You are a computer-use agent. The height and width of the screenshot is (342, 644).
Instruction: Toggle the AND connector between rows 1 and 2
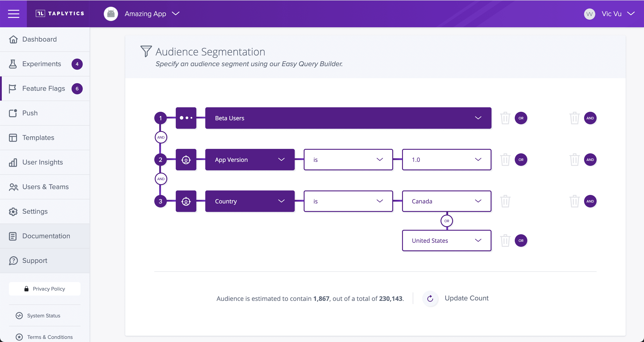point(161,137)
